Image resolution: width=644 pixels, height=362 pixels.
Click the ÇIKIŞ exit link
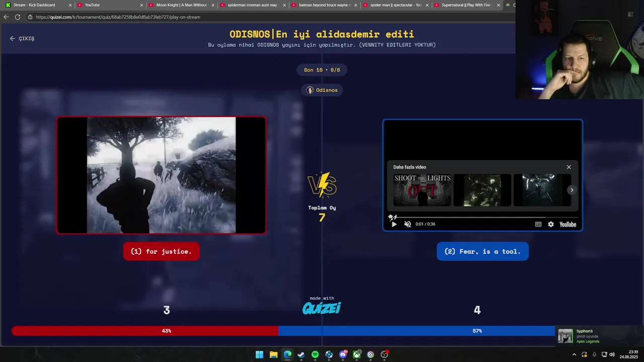[x=22, y=38]
